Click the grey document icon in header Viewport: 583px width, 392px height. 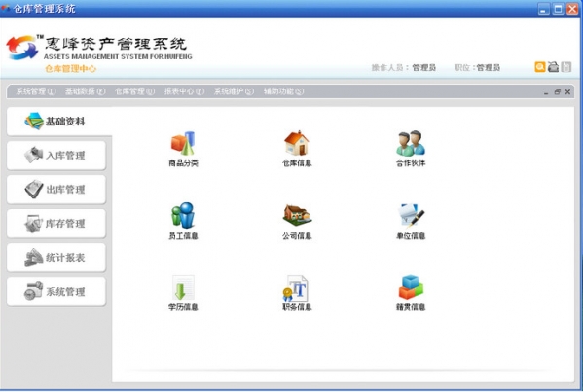point(565,67)
